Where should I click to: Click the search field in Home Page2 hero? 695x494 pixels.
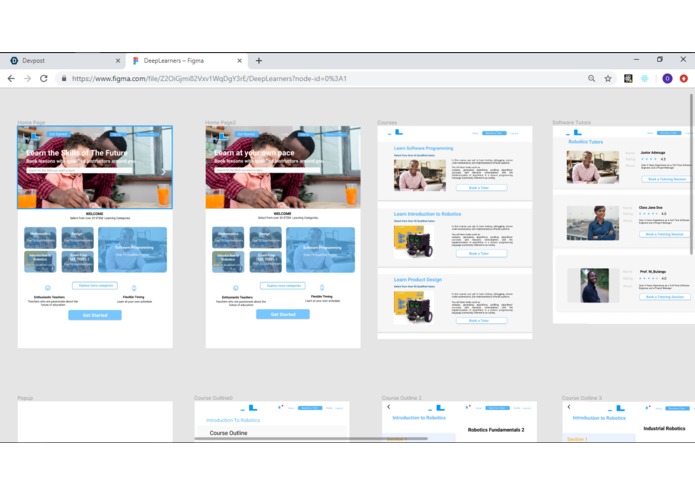(x=268, y=170)
